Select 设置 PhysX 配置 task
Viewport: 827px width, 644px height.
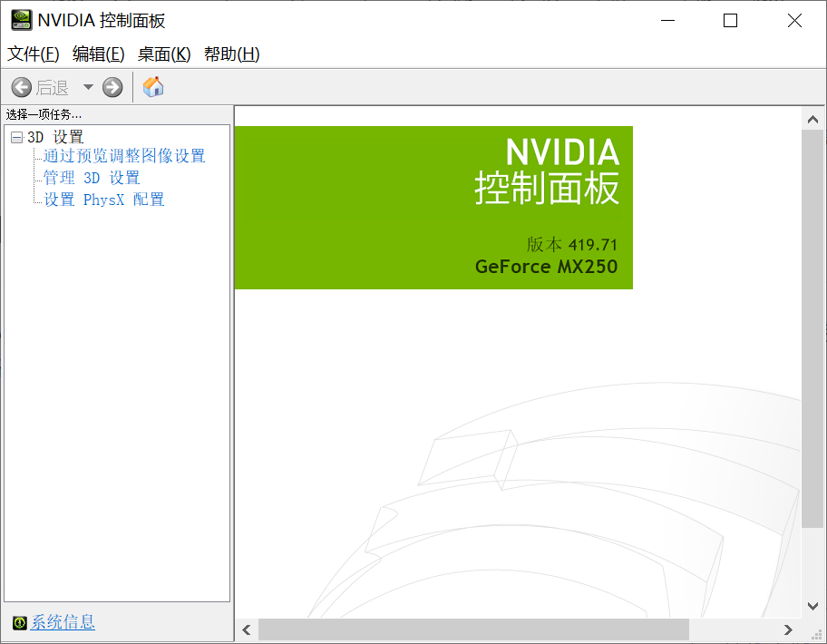point(104,200)
